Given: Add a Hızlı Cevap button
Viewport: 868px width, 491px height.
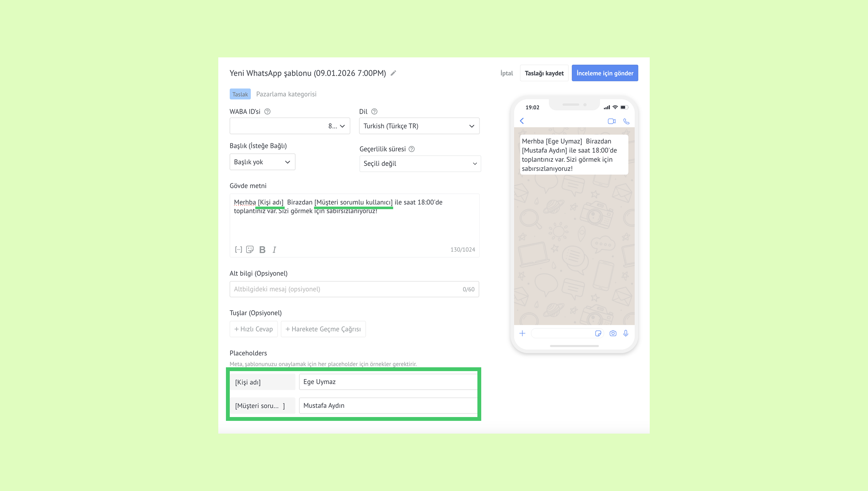Looking at the screenshot, I should point(253,329).
